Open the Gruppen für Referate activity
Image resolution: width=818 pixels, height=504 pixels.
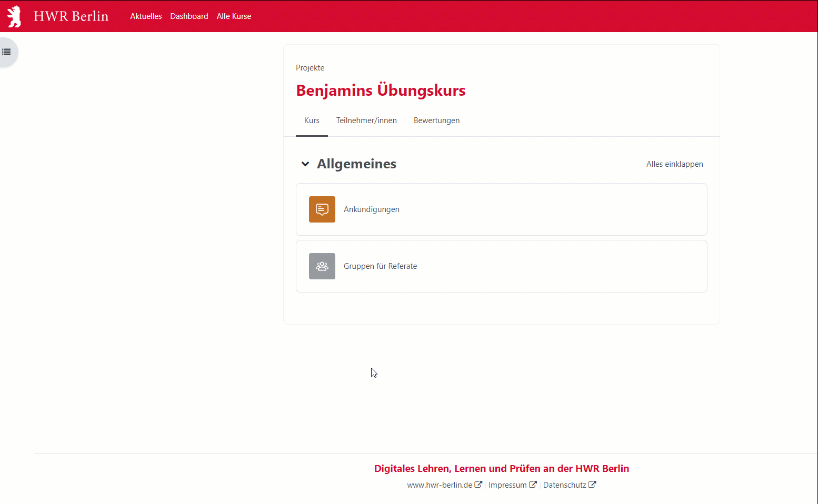click(380, 266)
